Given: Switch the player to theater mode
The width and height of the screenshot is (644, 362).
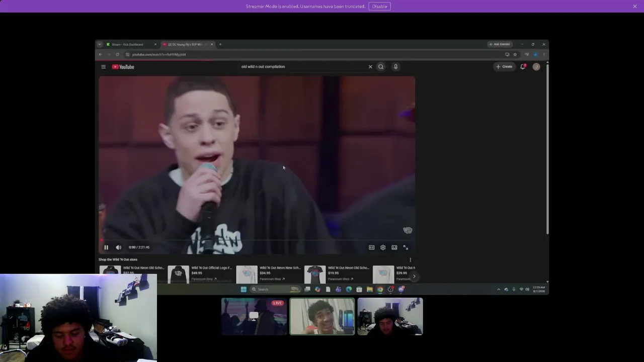Looking at the screenshot, I should (394, 247).
